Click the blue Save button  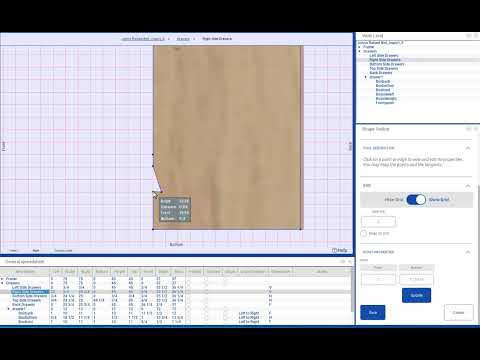coord(373,312)
